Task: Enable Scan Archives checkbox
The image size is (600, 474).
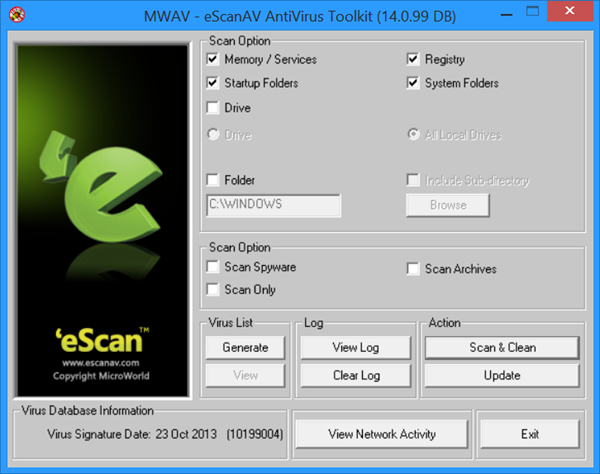Action: pos(413,269)
